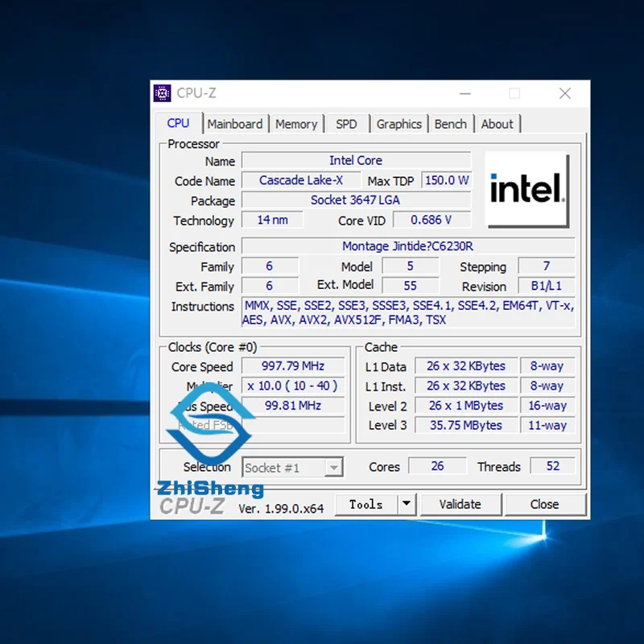644x644 pixels.
Task: Click the Max TDP value 150.0 W
Action: 447,180
